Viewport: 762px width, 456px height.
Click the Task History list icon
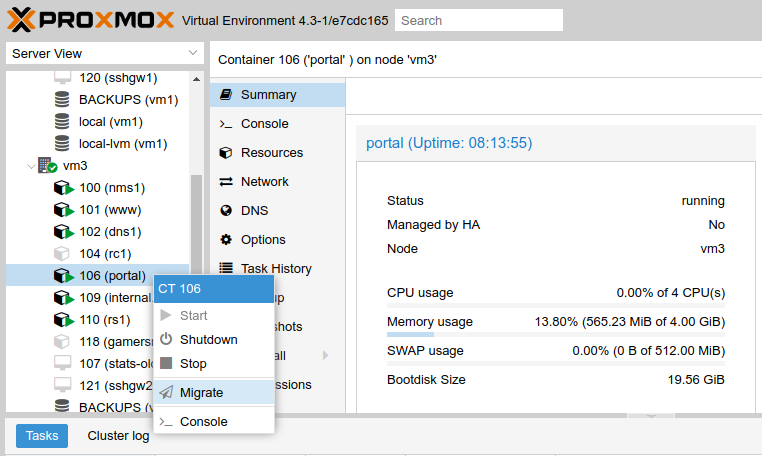[226, 268]
